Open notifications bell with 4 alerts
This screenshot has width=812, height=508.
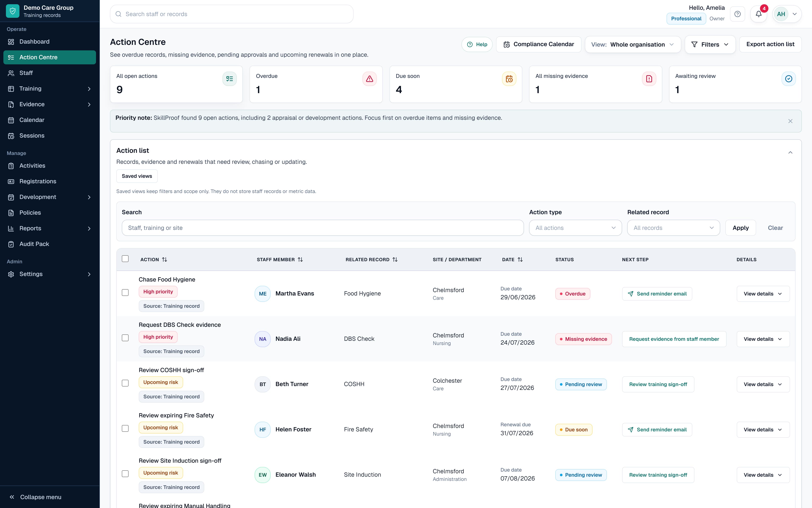pos(759,14)
